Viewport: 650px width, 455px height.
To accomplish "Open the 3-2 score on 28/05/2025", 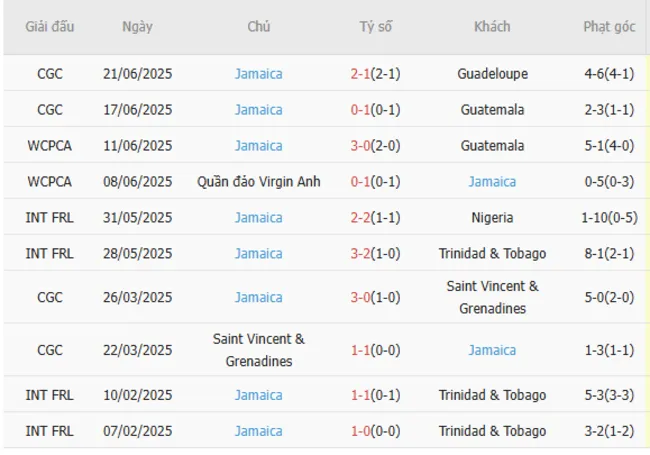I will click(x=361, y=254).
